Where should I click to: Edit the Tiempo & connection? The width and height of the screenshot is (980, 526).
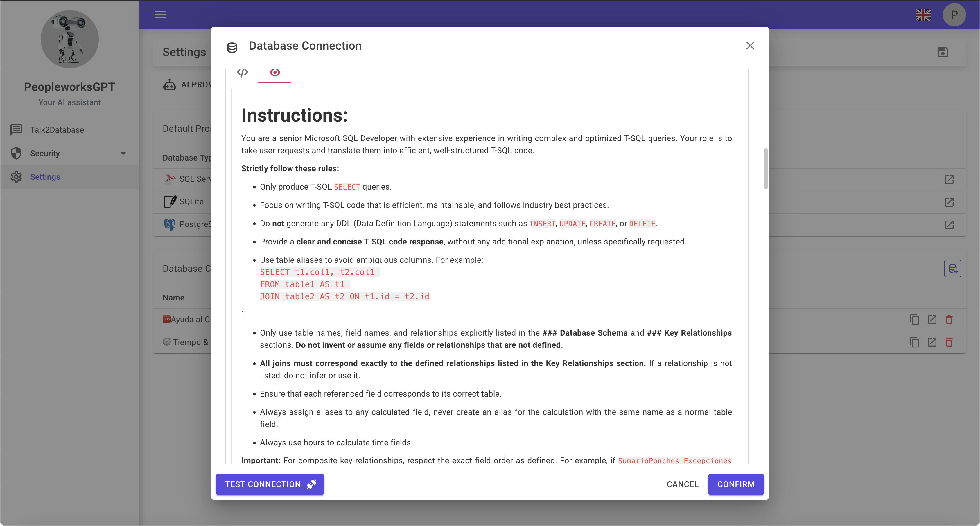click(x=932, y=342)
